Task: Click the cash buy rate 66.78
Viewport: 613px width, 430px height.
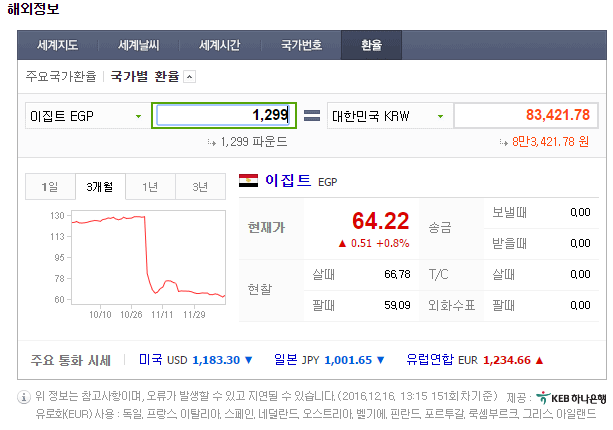Action: click(x=397, y=274)
